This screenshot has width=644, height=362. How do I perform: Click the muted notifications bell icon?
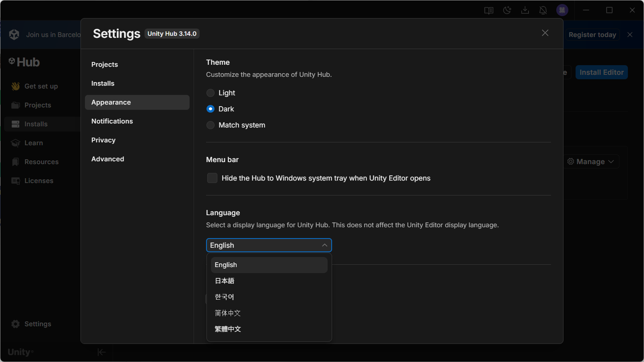[x=543, y=10]
